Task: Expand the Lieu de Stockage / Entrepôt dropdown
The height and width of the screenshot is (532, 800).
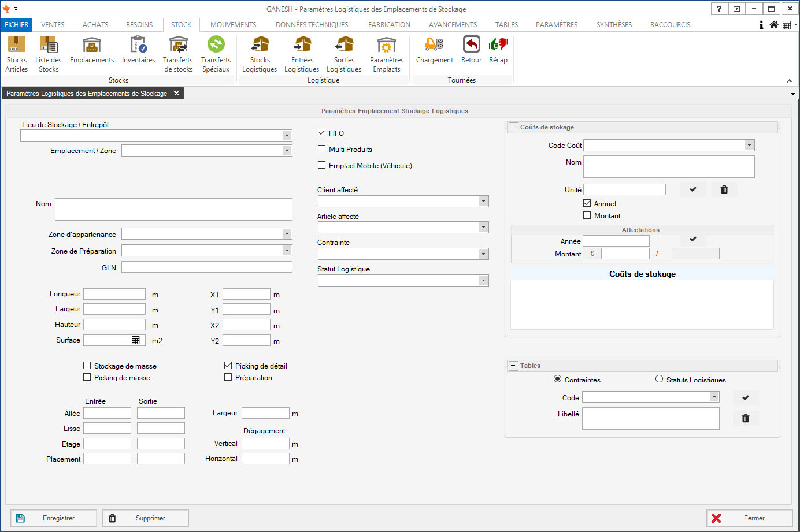Action: [x=287, y=135]
